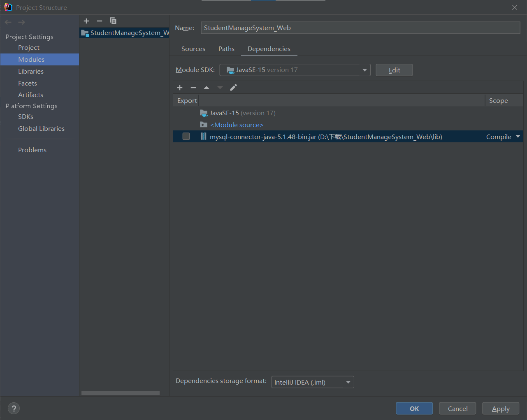Open Problems section
This screenshot has height=420, width=527.
coord(32,150)
